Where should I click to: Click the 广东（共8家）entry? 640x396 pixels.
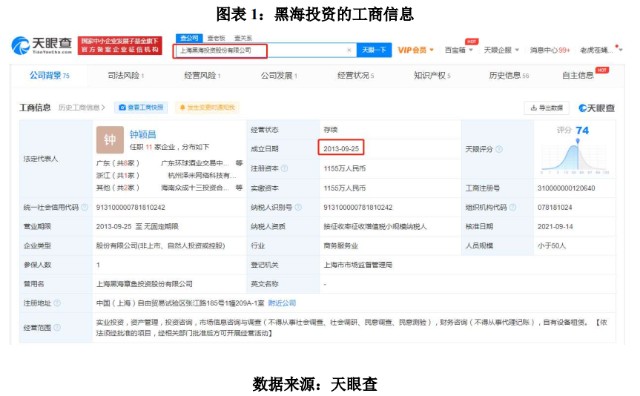pyautogui.click(x=118, y=163)
